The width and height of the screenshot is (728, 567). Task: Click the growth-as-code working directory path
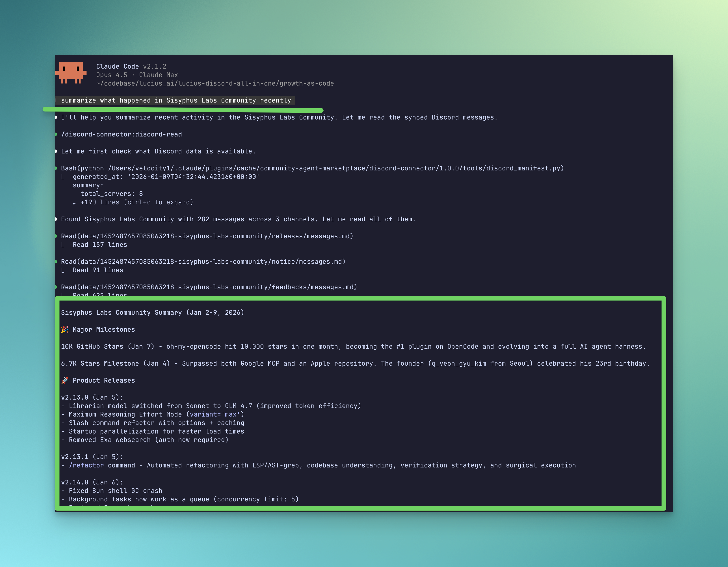point(215,83)
